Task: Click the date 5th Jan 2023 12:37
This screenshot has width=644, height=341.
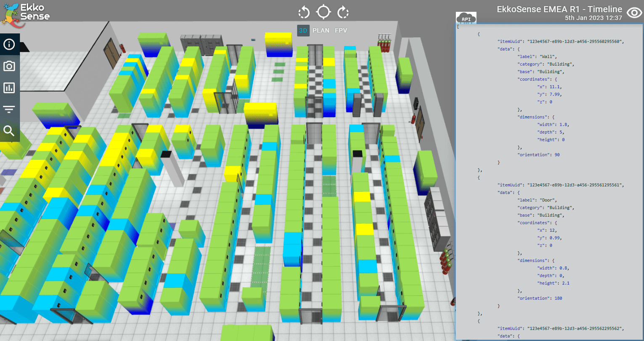Action: pos(593,18)
